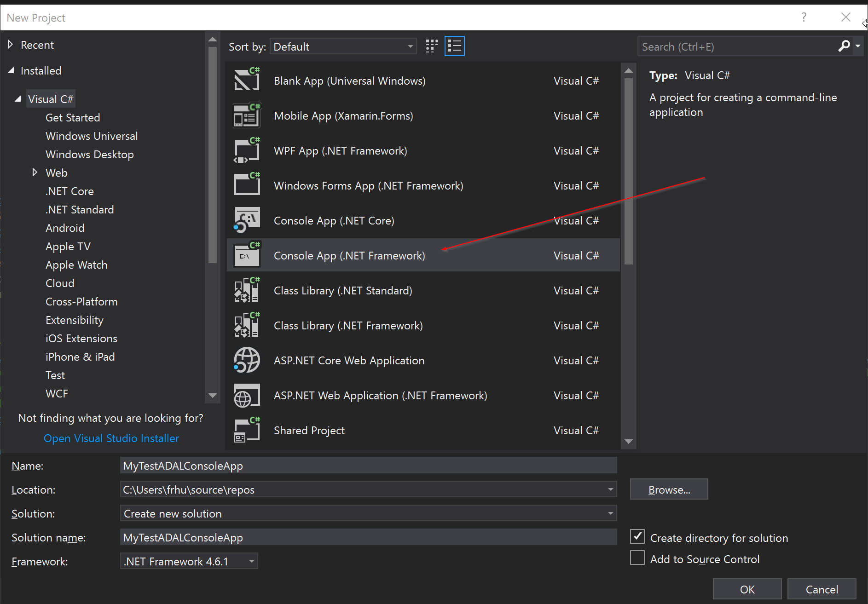Click the Solution name input field
868x604 pixels.
click(x=368, y=537)
